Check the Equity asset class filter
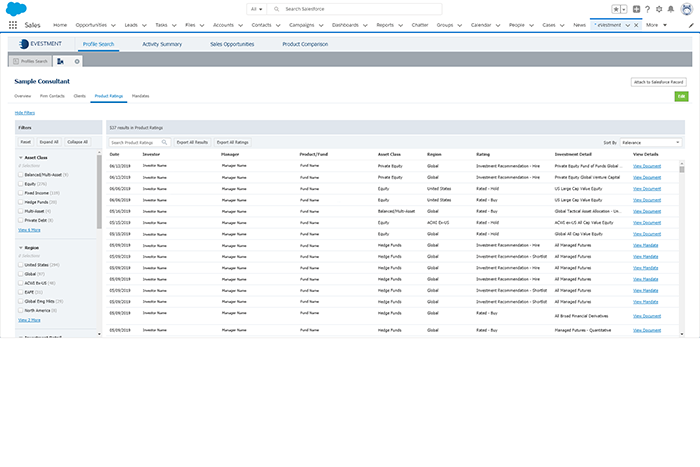700x467 pixels. [21, 184]
